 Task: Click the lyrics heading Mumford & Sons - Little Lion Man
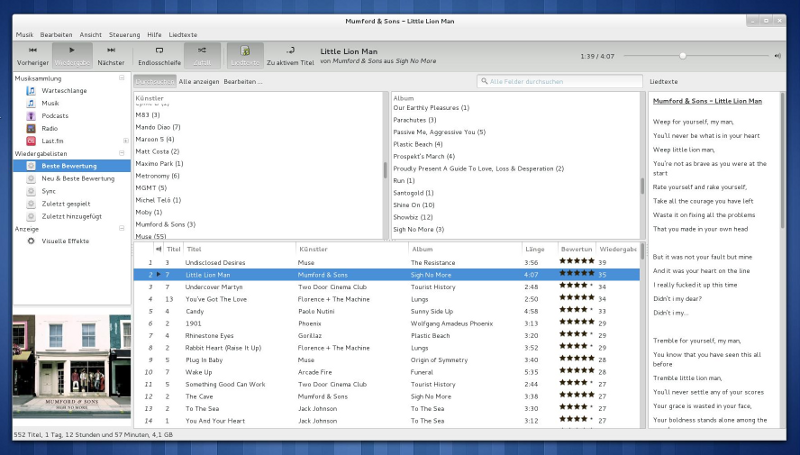click(x=707, y=101)
